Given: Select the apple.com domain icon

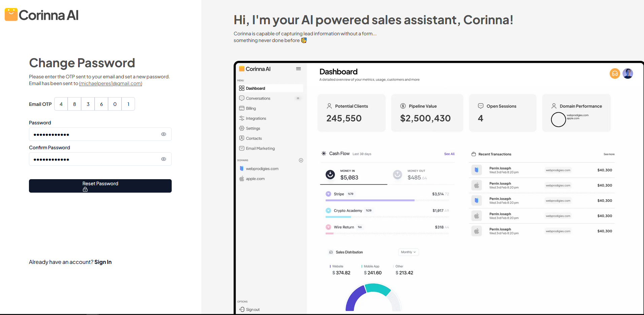Looking at the screenshot, I should click(x=242, y=179).
